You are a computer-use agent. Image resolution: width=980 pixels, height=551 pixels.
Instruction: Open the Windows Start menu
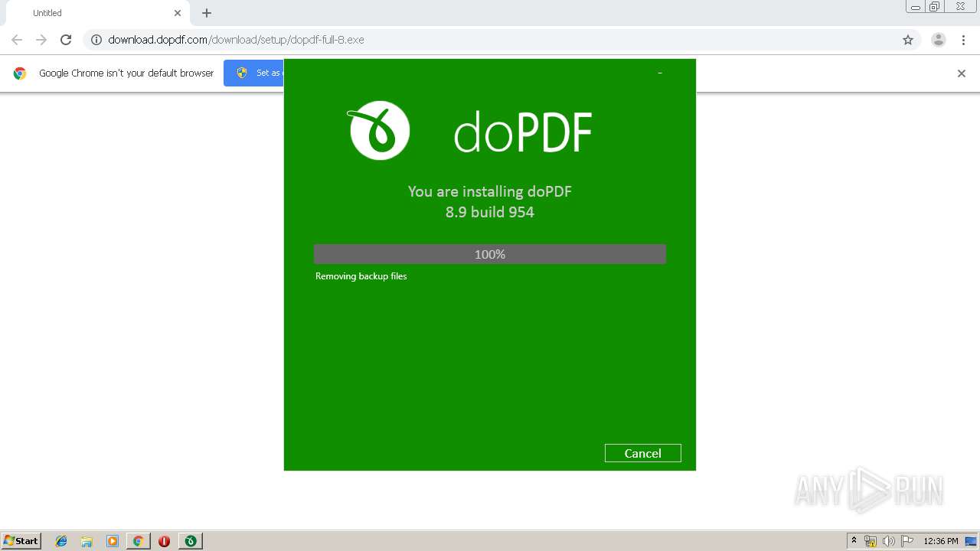point(21,541)
